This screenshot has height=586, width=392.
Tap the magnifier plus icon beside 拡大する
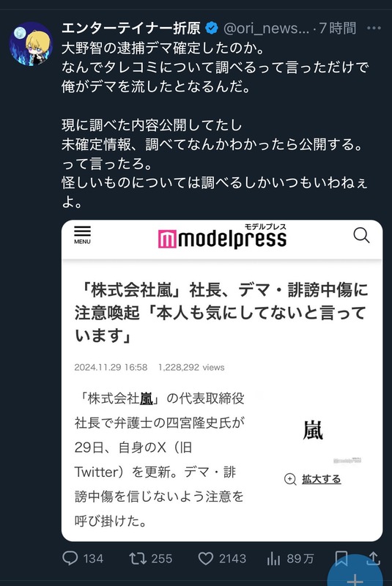(x=290, y=479)
